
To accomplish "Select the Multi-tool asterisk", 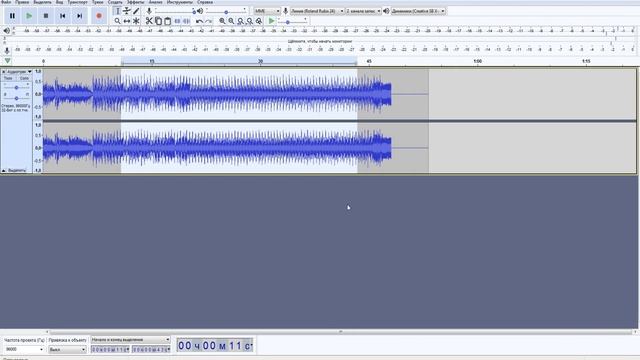I will pyautogui.click(x=136, y=21).
